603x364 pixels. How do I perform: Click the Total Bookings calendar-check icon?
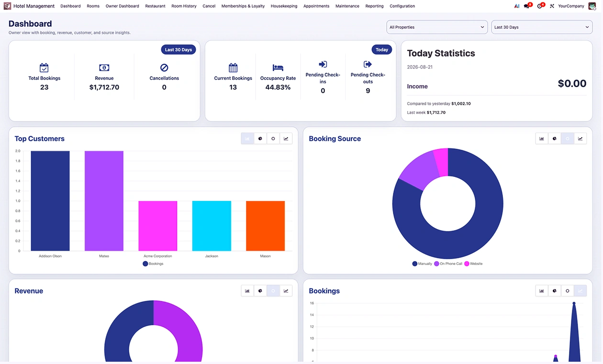(44, 68)
